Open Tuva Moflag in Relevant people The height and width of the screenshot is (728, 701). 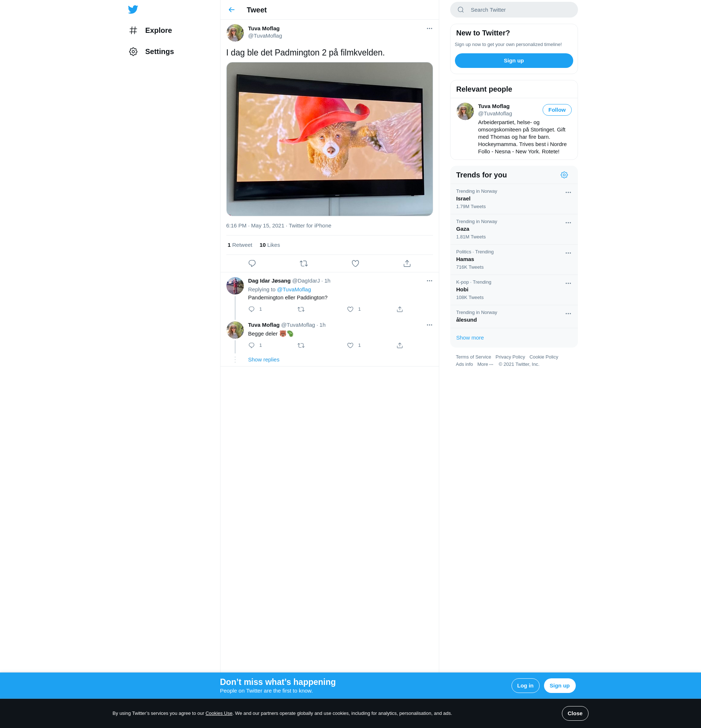coord(494,106)
